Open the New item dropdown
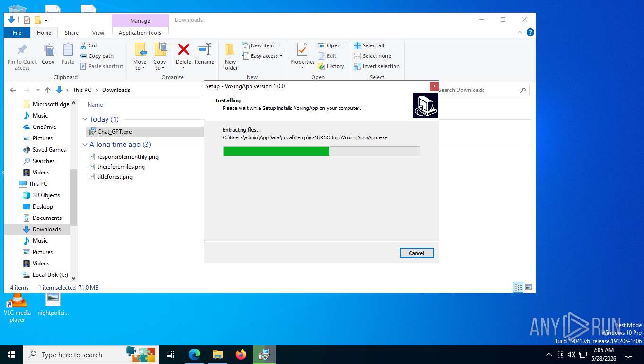The height and width of the screenshot is (364, 644). click(x=260, y=45)
